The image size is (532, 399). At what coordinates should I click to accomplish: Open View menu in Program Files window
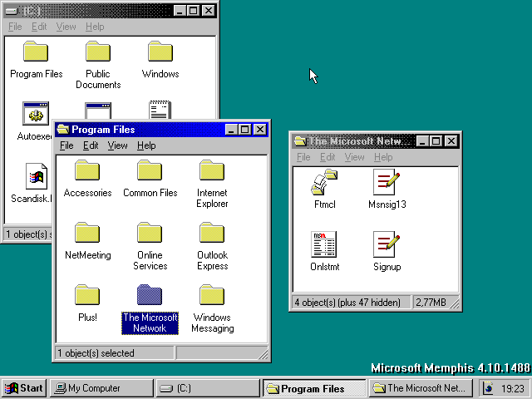pyautogui.click(x=117, y=145)
